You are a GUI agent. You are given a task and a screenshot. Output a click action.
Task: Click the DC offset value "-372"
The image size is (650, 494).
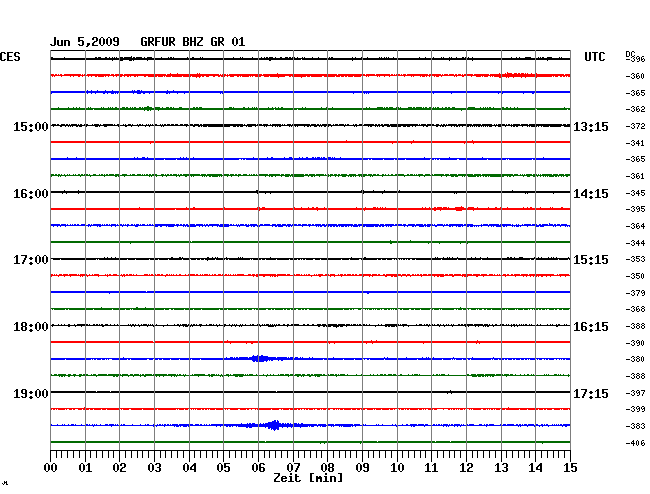(635, 126)
